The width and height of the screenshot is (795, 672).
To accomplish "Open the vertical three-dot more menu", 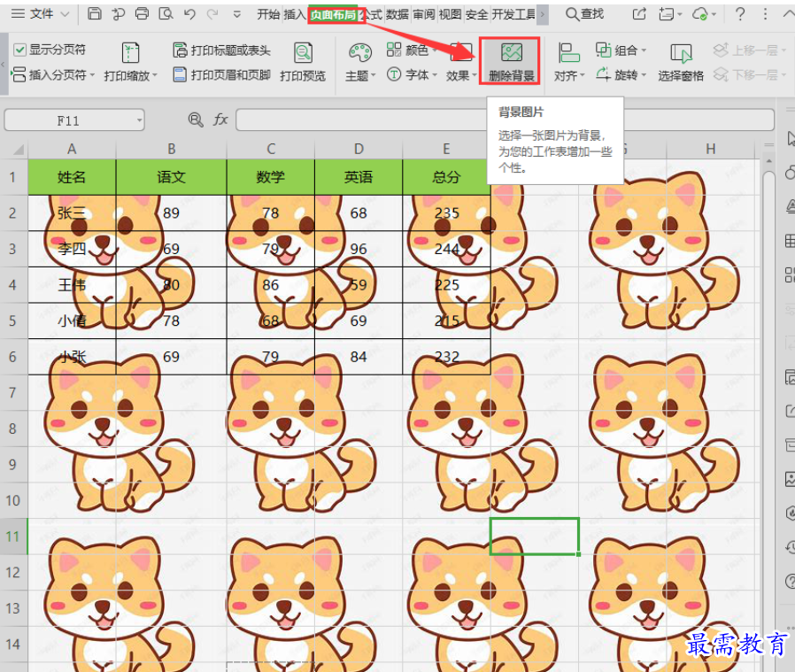I will [765, 14].
